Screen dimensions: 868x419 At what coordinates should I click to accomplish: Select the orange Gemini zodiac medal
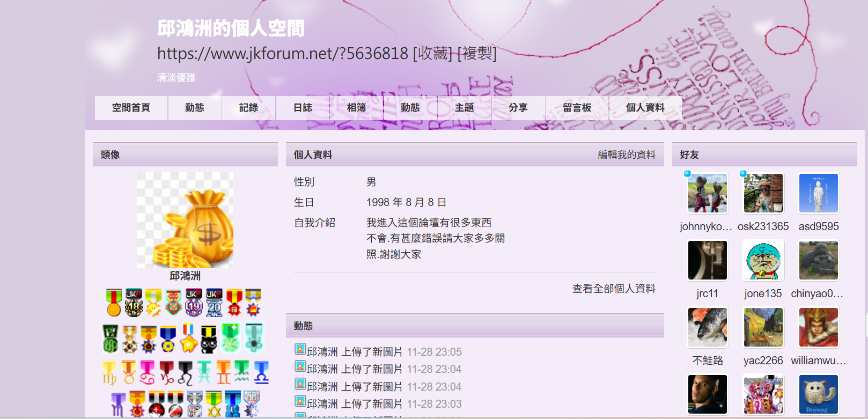(223, 372)
